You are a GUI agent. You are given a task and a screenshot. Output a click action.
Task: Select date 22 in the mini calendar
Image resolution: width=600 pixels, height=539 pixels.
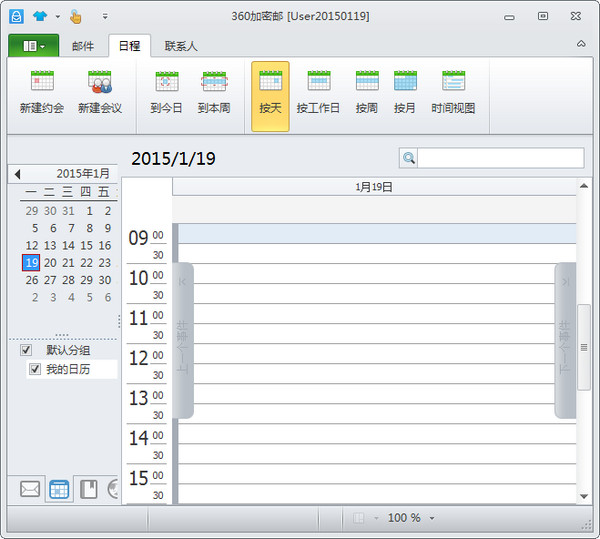(87, 263)
